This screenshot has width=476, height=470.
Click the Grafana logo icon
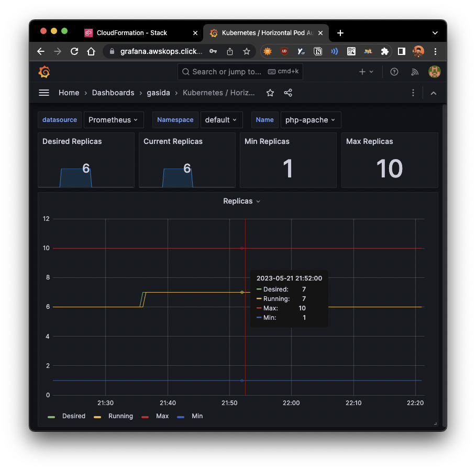[45, 72]
